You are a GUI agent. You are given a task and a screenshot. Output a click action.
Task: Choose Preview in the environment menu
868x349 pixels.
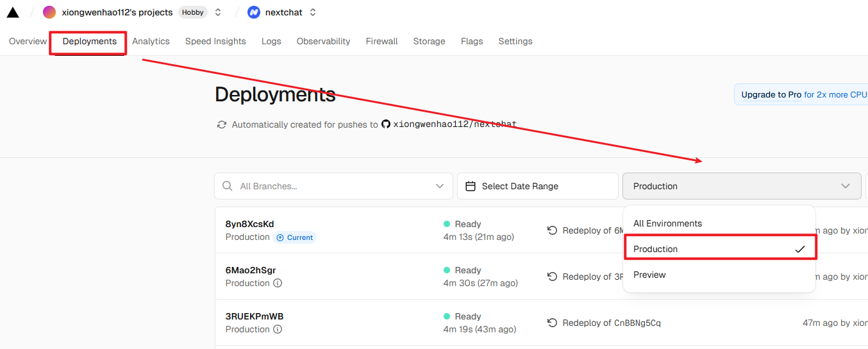click(719, 275)
